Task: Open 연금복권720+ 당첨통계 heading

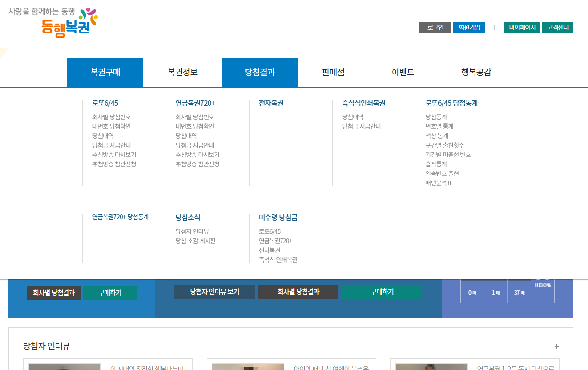Action: pos(121,217)
